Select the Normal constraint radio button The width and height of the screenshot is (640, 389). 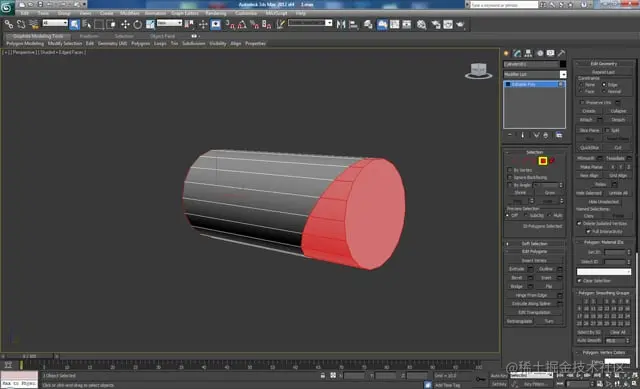[604, 91]
